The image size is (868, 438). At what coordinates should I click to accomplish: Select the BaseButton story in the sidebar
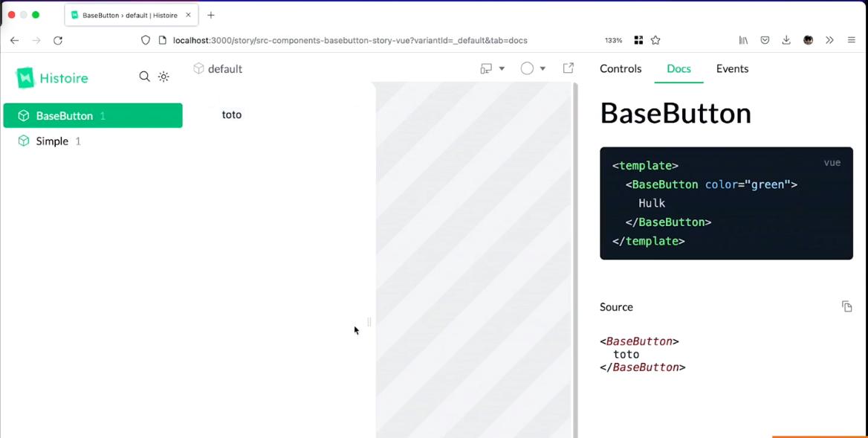point(65,116)
